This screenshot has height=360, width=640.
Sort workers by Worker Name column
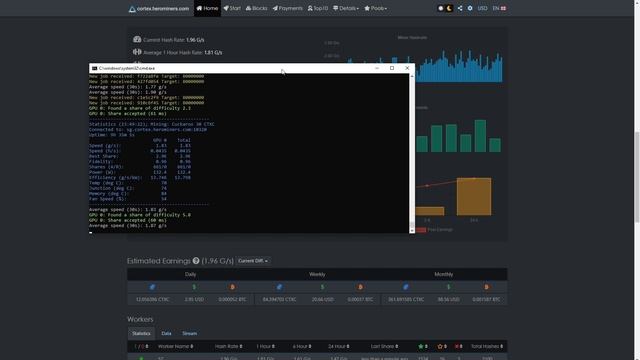176,346
